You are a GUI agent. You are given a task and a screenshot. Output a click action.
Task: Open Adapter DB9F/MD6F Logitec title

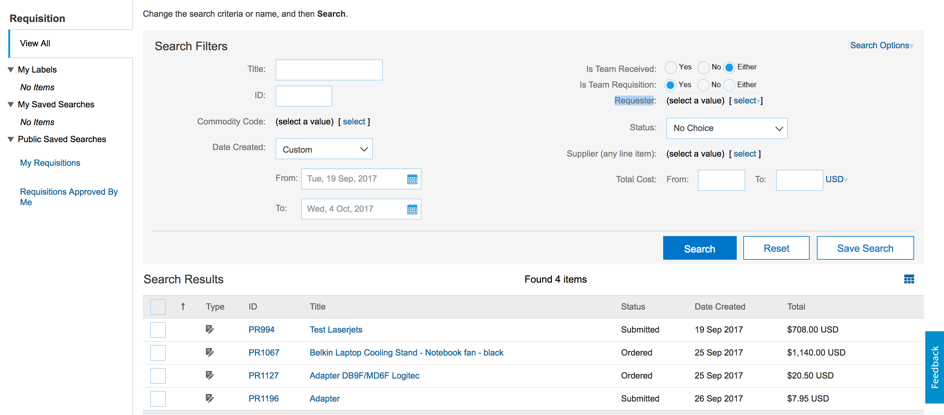tap(364, 375)
